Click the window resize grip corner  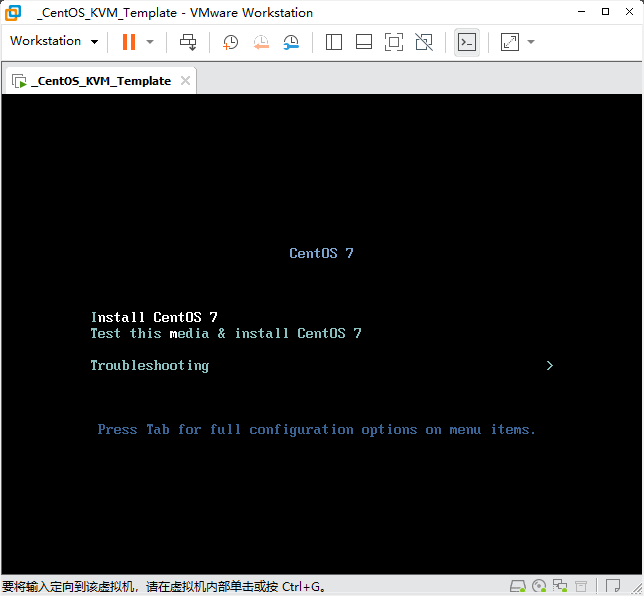point(637,590)
